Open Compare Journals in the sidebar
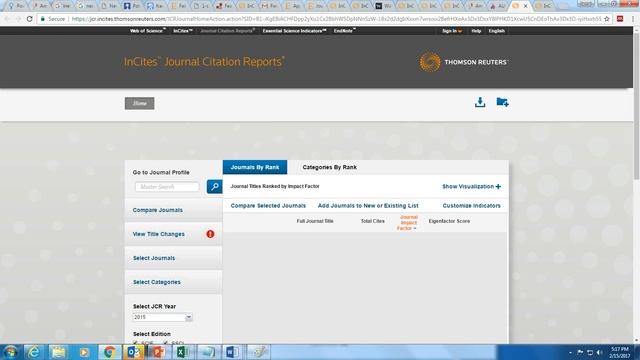Viewport: 640px width, 360px height. [158, 210]
